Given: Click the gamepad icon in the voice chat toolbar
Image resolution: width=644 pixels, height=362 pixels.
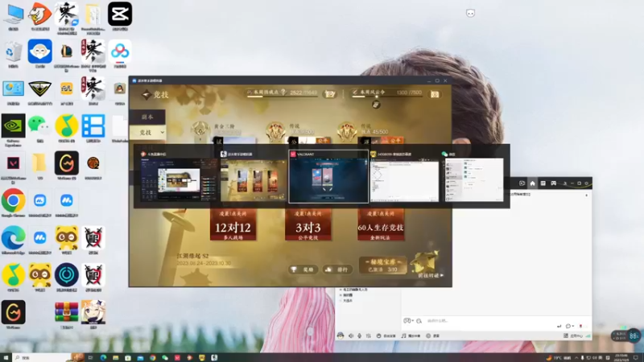Looking at the screenshot, I should [x=554, y=183].
